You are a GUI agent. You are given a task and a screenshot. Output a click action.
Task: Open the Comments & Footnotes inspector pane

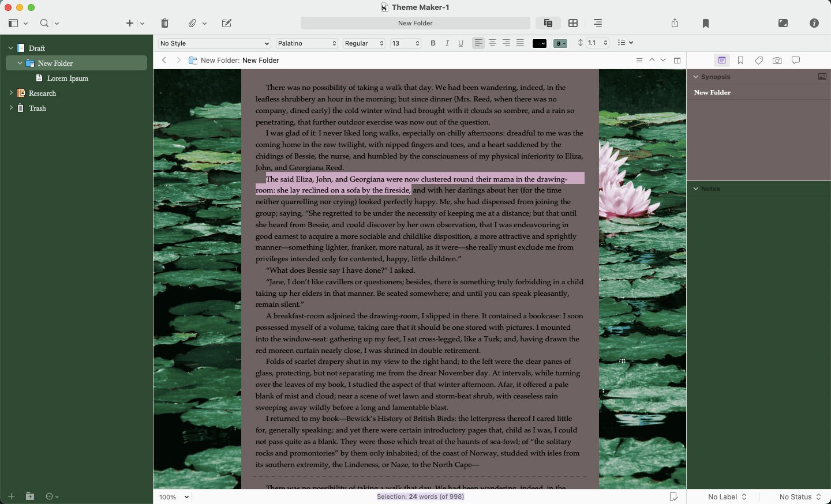[796, 61]
